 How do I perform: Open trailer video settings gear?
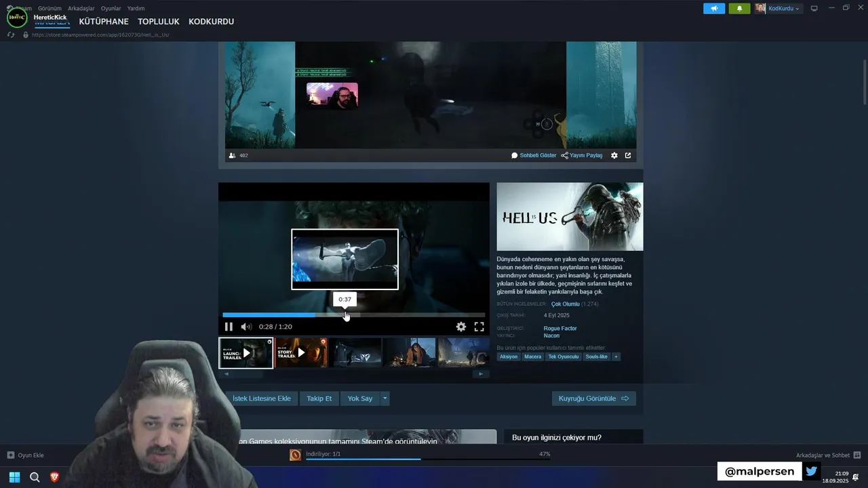[461, 327]
